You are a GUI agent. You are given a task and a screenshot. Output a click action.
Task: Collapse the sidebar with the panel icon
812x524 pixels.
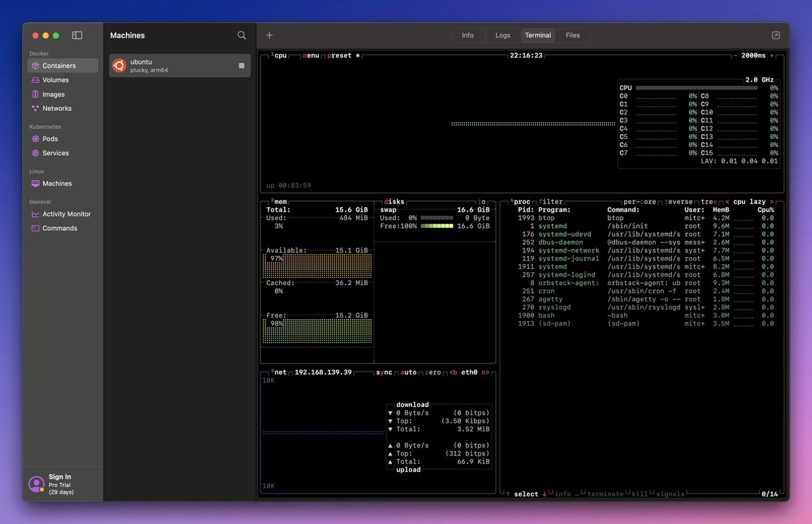coord(77,35)
